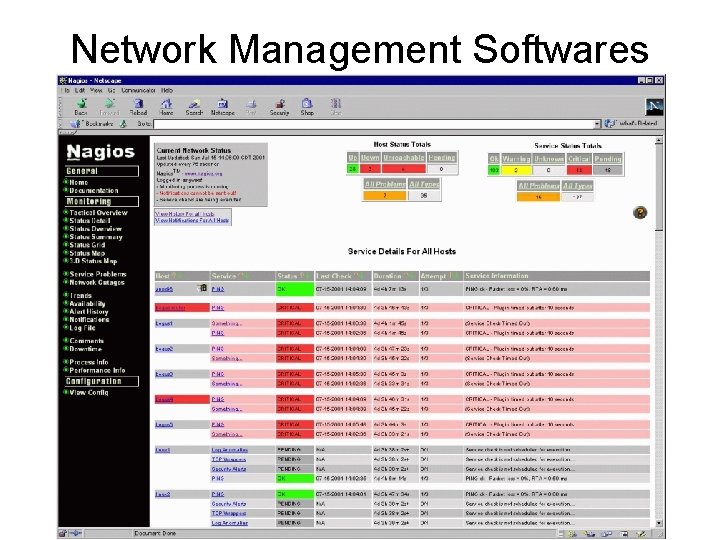Open the Bookmarks icon in location bar
Image resolution: width=720 pixels, height=540 pixels.
[75, 124]
